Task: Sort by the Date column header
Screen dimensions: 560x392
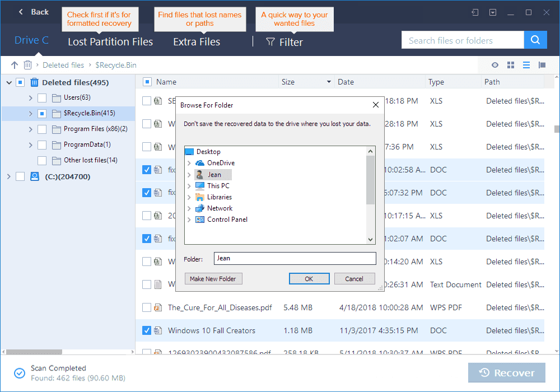Action: click(x=346, y=82)
